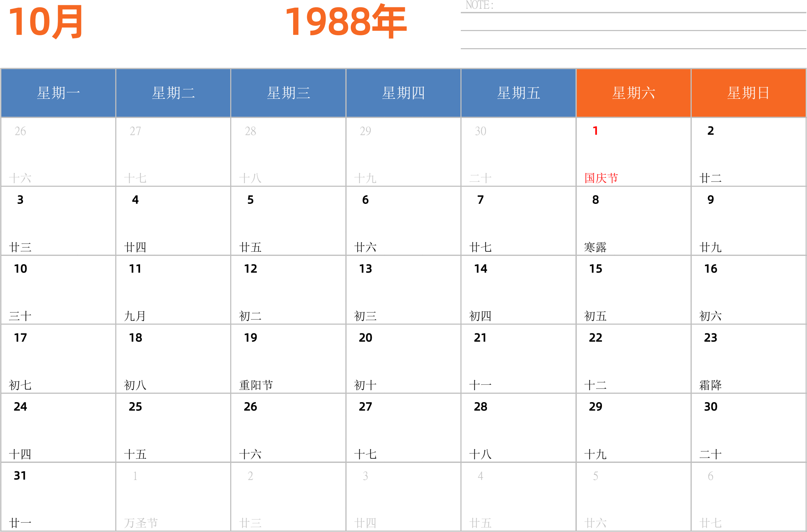Select the bold date 28
Screen dimensions: 807x532
point(480,407)
